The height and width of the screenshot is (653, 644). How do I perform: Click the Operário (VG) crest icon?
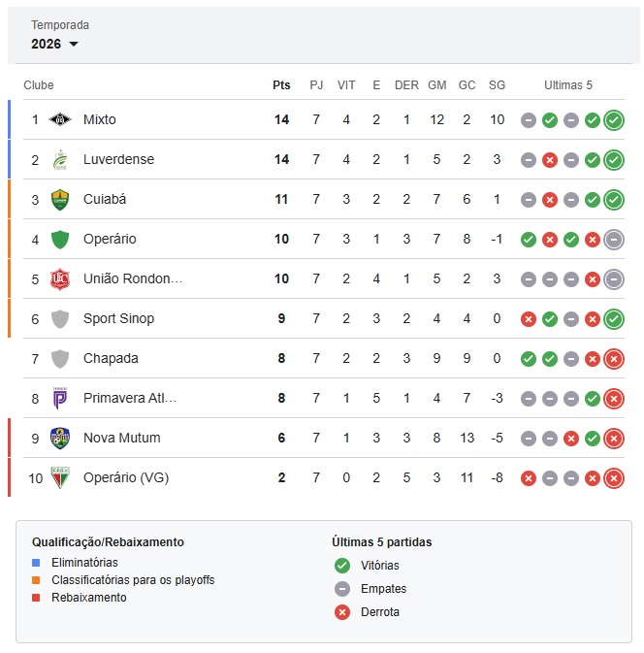pyautogui.click(x=60, y=477)
